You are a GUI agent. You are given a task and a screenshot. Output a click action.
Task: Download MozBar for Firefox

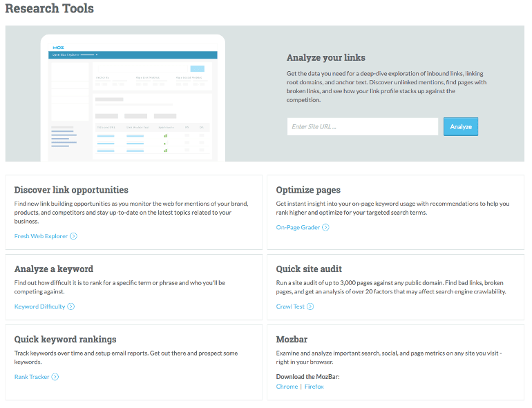pyautogui.click(x=314, y=387)
